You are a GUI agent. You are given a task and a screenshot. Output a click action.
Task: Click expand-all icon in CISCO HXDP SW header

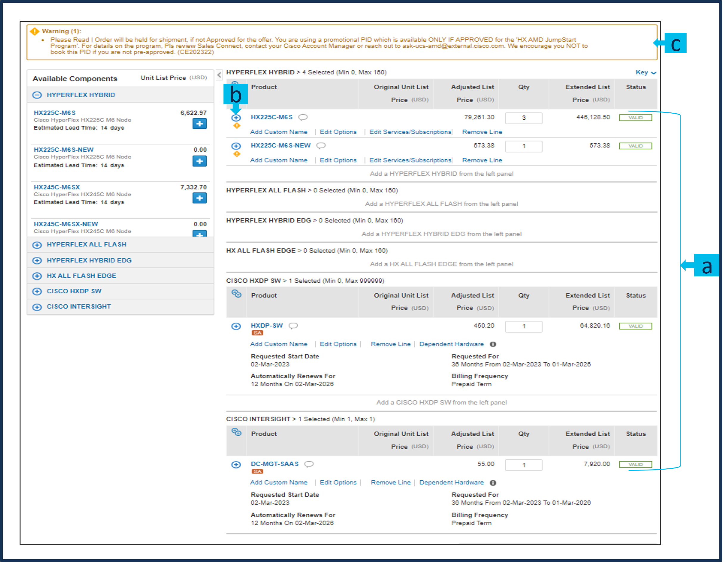click(x=236, y=294)
